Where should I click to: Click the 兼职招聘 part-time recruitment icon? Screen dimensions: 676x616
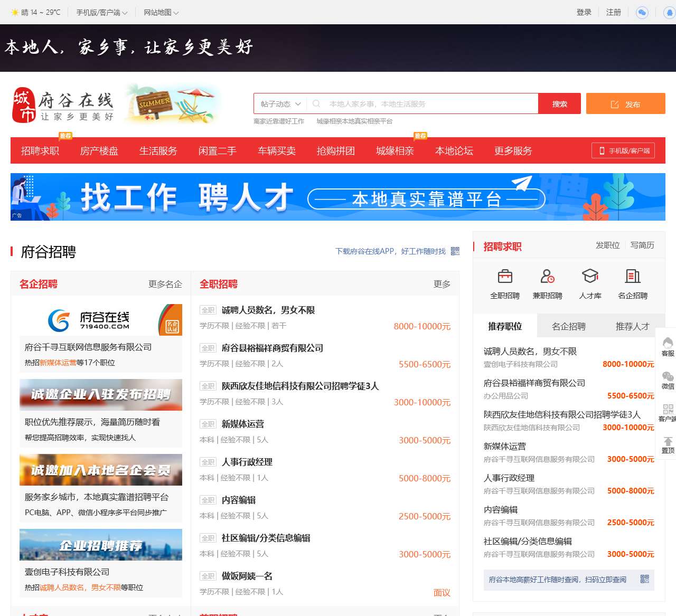tap(547, 276)
